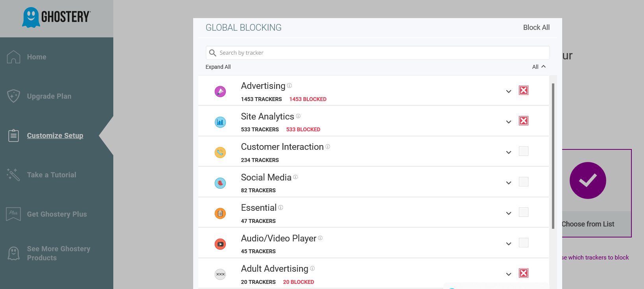644x289 pixels.
Task: Block the Audio/Video Player category checkbox
Action: coord(524,243)
